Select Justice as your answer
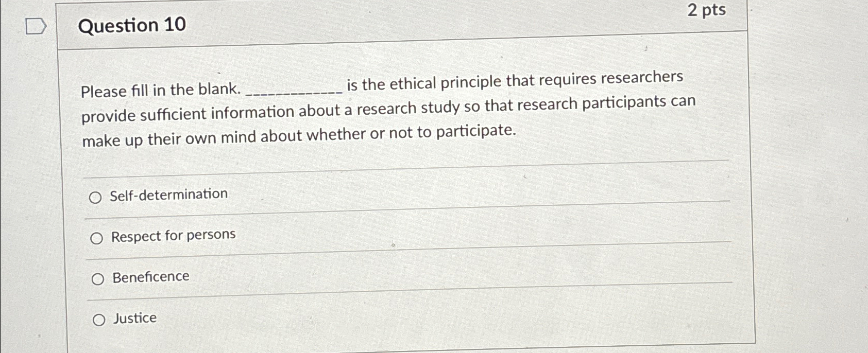Screen dimensions: 868x353 tap(98, 320)
